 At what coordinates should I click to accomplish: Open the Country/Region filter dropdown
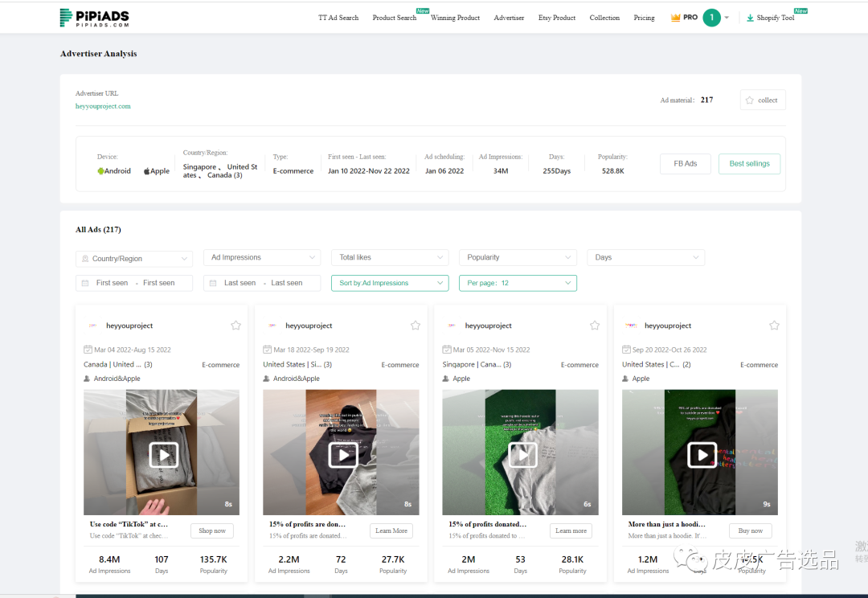point(134,259)
